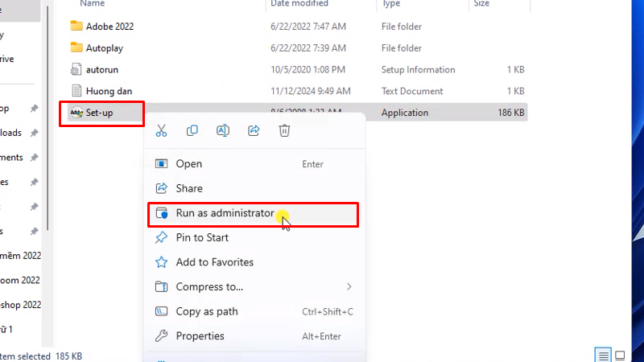Viewport: 644px width, 362px height.
Task: Click the Delete trash can icon
Action: coord(284,130)
